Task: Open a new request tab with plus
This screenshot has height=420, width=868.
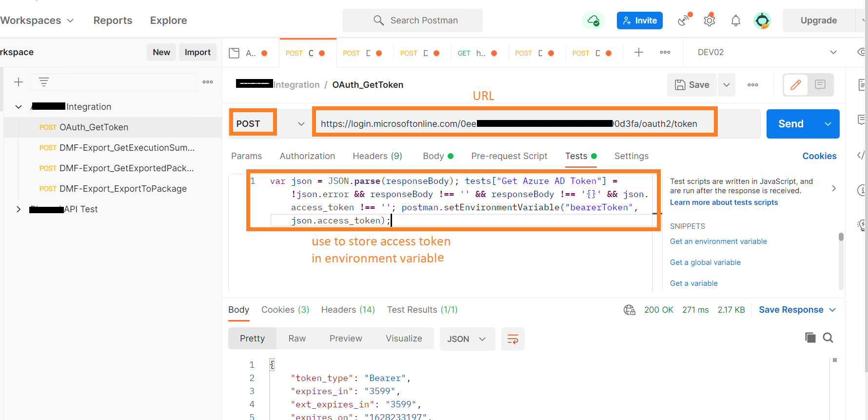Action: [639, 52]
